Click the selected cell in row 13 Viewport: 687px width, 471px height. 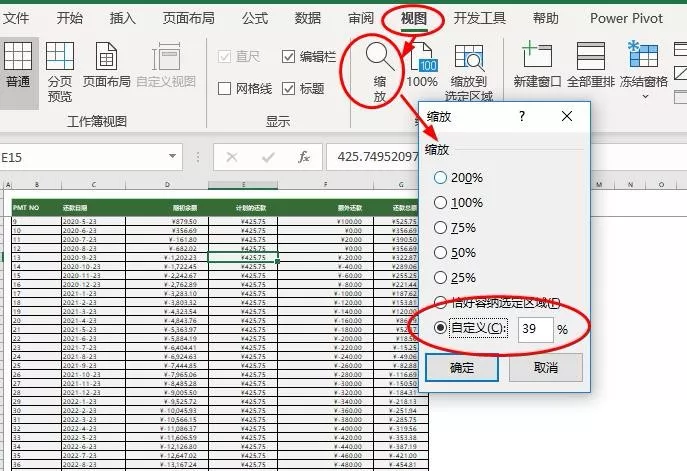[243, 257]
